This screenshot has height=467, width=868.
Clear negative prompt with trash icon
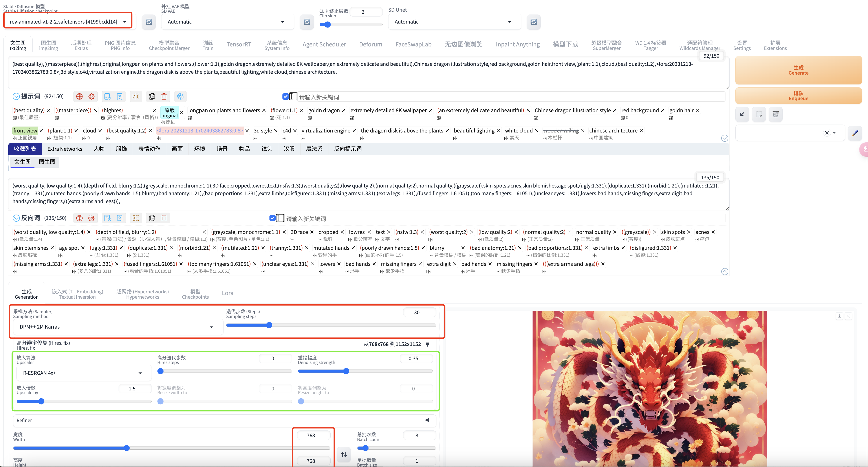click(x=164, y=218)
